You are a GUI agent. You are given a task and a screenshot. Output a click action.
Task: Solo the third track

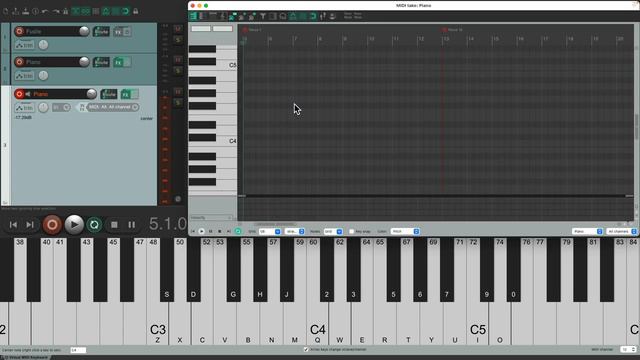(x=178, y=102)
